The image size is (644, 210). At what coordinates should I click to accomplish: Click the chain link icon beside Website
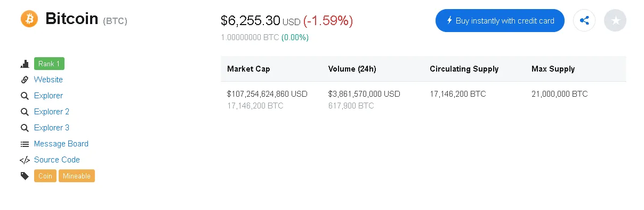pyautogui.click(x=25, y=80)
